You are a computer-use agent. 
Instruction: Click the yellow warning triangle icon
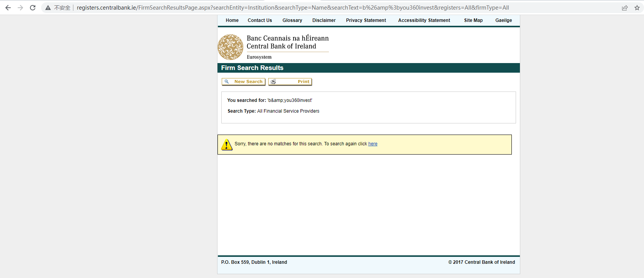pyautogui.click(x=227, y=145)
